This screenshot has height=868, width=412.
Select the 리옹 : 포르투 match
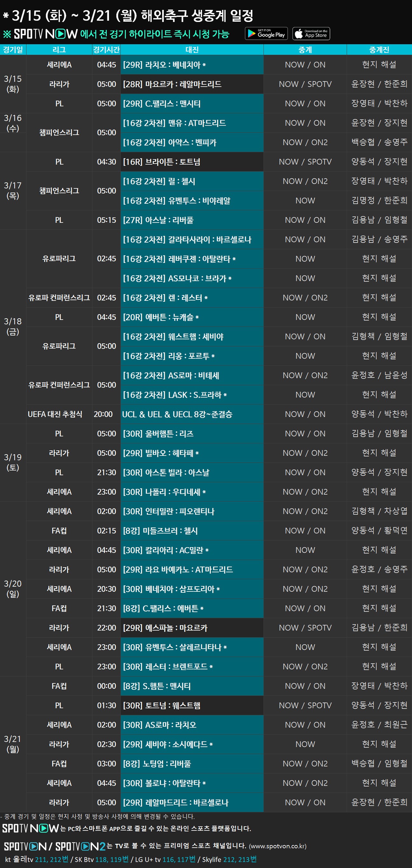coord(192,356)
